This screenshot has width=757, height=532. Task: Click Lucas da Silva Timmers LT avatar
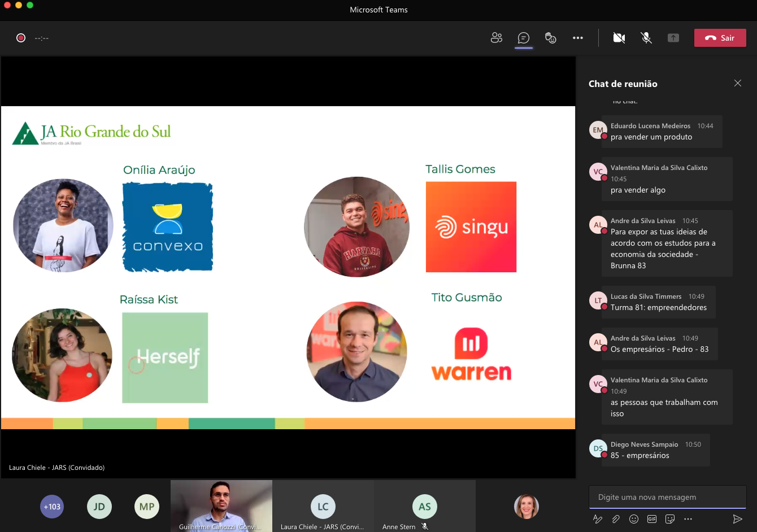tap(598, 300)
